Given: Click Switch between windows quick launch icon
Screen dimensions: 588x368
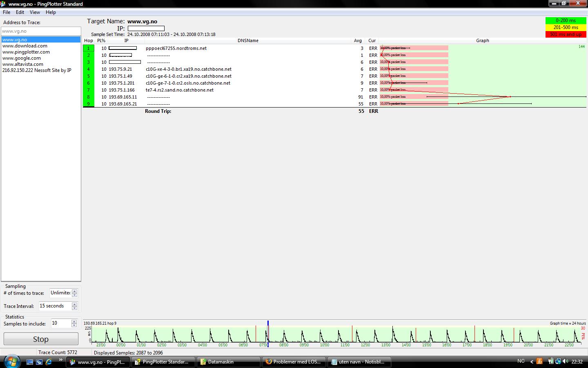Looking at the screenshot, I should [39, 362].
